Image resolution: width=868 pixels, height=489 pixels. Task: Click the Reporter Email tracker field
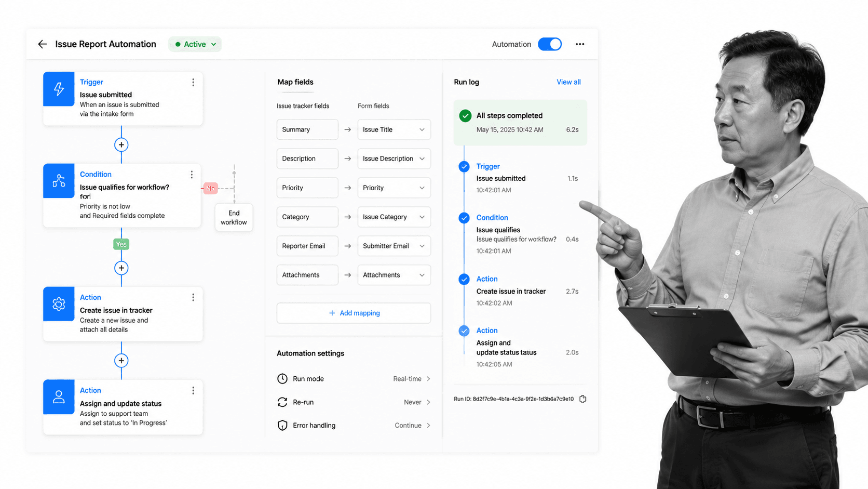click(x=307, y=246)
